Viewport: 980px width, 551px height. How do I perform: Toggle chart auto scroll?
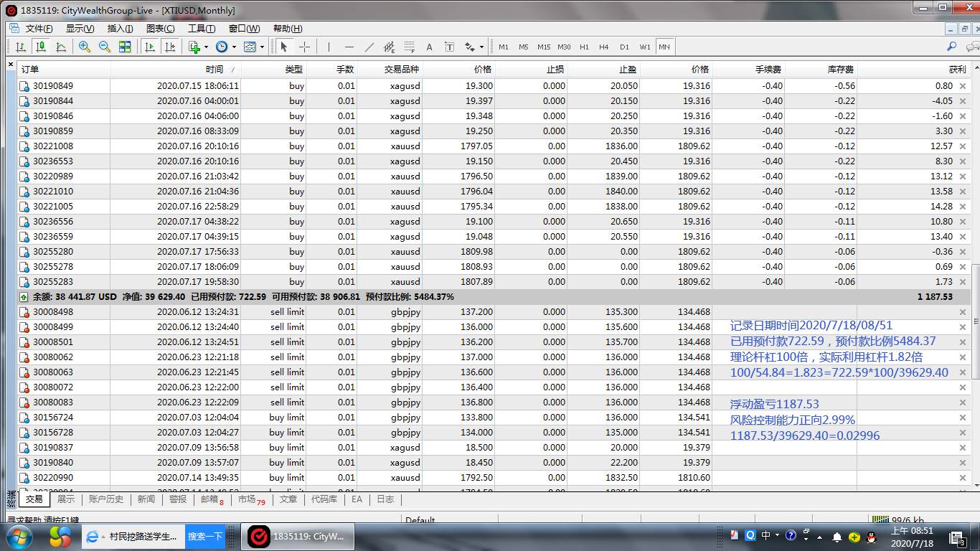[x=150, y=47]
